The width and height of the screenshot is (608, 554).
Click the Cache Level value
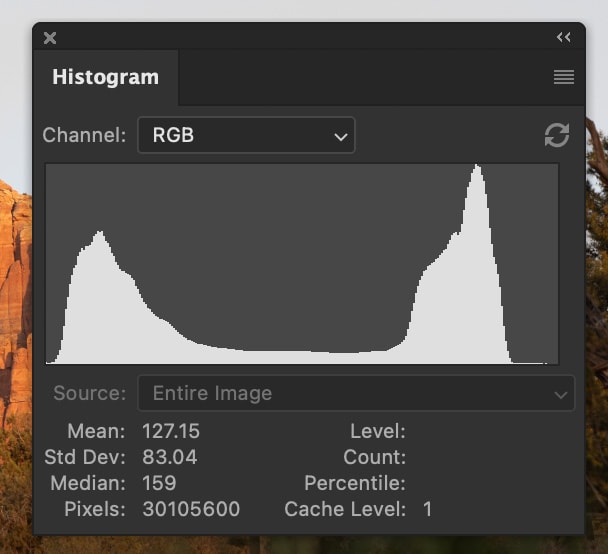427,509
